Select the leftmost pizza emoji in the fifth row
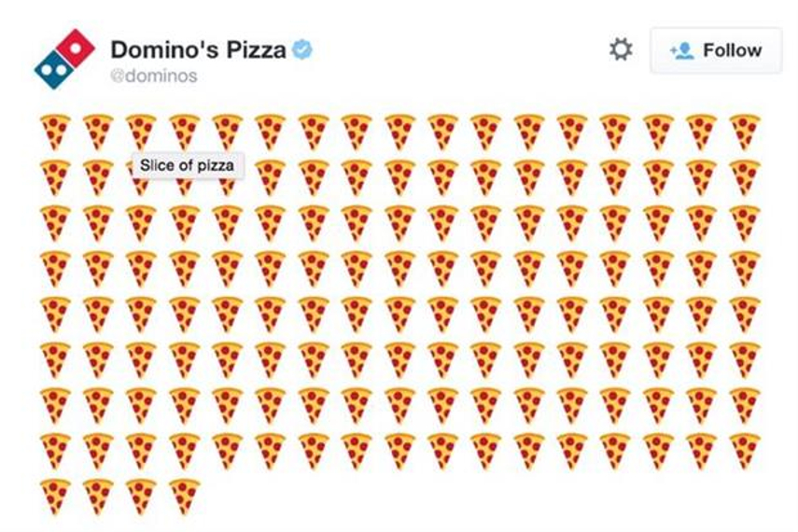This screenshot has width=798, height=532. pos(55,314)
